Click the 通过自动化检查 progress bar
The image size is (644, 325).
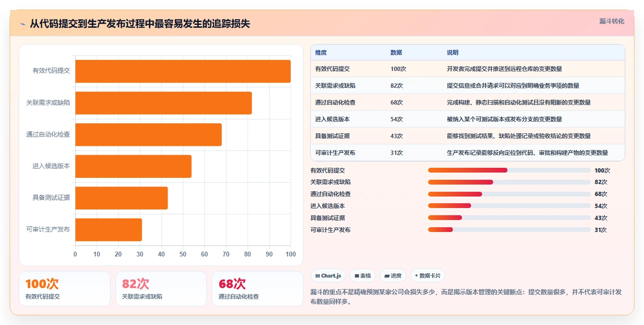tap(509, 194)
